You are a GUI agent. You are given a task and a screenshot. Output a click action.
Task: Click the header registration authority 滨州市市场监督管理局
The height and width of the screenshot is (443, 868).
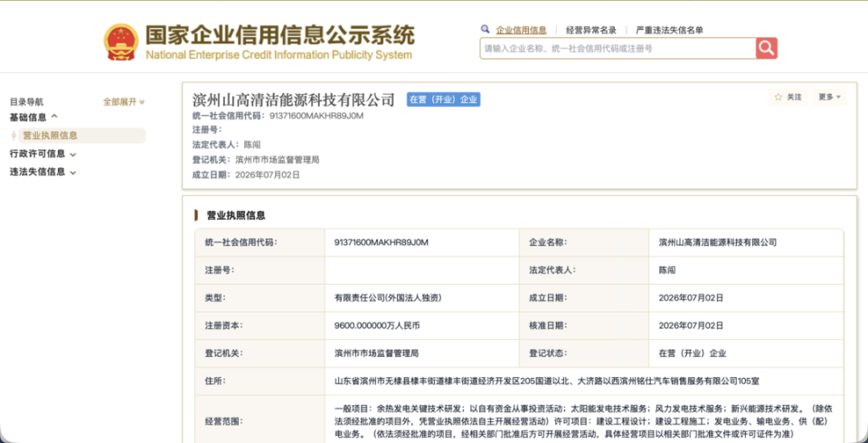(277, 159)
